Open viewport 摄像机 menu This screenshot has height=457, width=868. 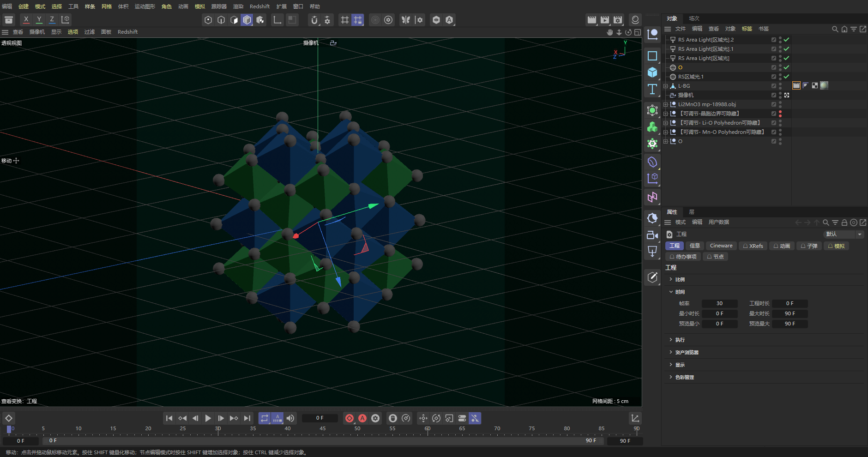tap(37, 32)
